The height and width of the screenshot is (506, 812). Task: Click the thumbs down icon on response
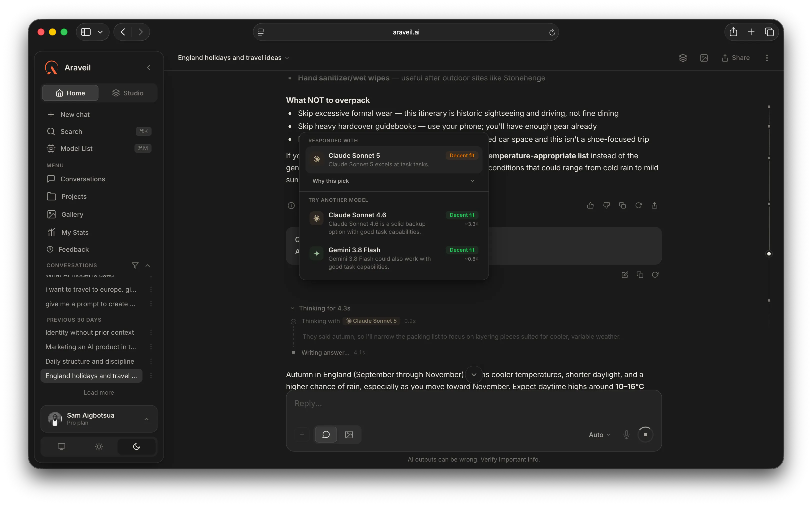[606, 205]
